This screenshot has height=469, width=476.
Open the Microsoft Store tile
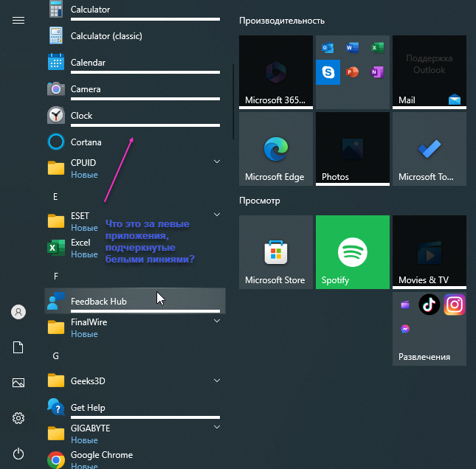[276, 252]
